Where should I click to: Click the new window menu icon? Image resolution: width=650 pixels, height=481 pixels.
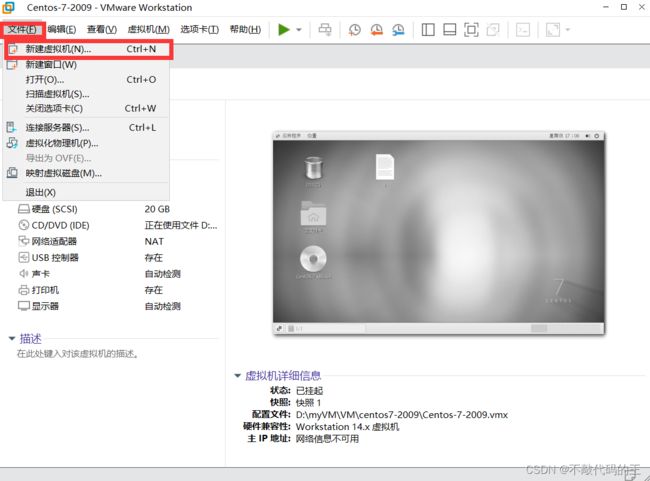12,65
